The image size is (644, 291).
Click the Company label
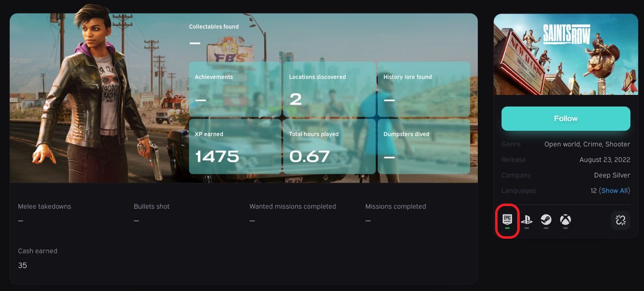[516, 175]
